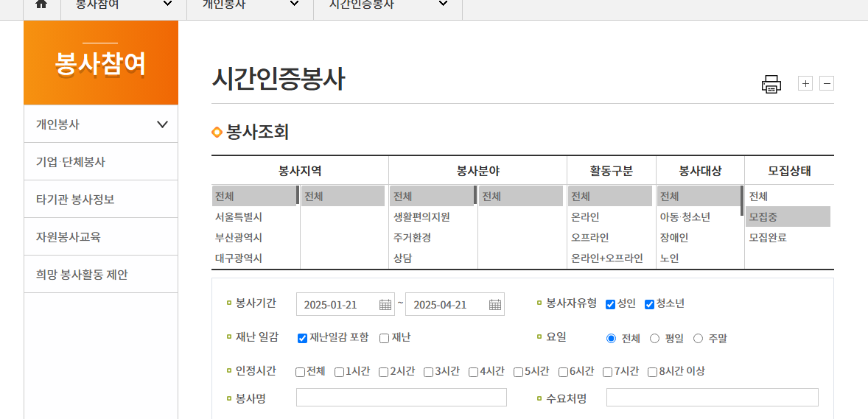Select 대구광역시 in 봉사지역 list
The height and width of the screenshot is (419, 868).
[254, 258]
